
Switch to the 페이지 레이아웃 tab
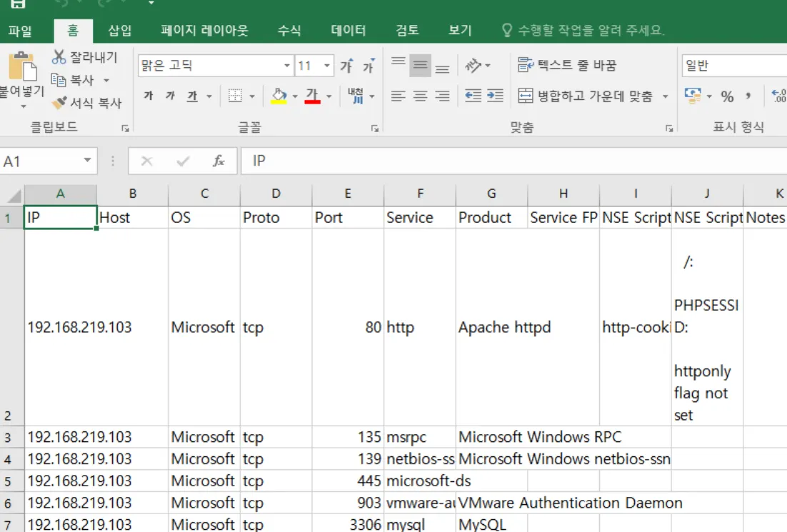coord(204,31)
